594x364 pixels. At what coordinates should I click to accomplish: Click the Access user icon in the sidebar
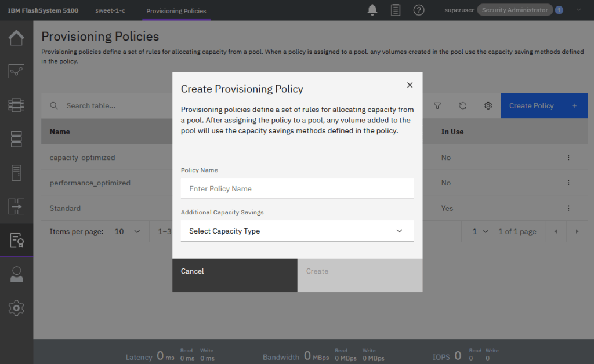coord(16,274)
